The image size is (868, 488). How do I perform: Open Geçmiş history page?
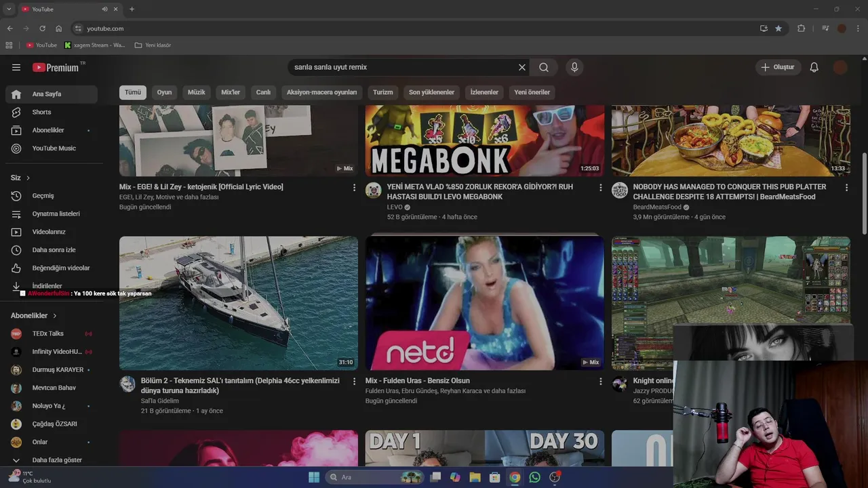[x=52, y=196]
